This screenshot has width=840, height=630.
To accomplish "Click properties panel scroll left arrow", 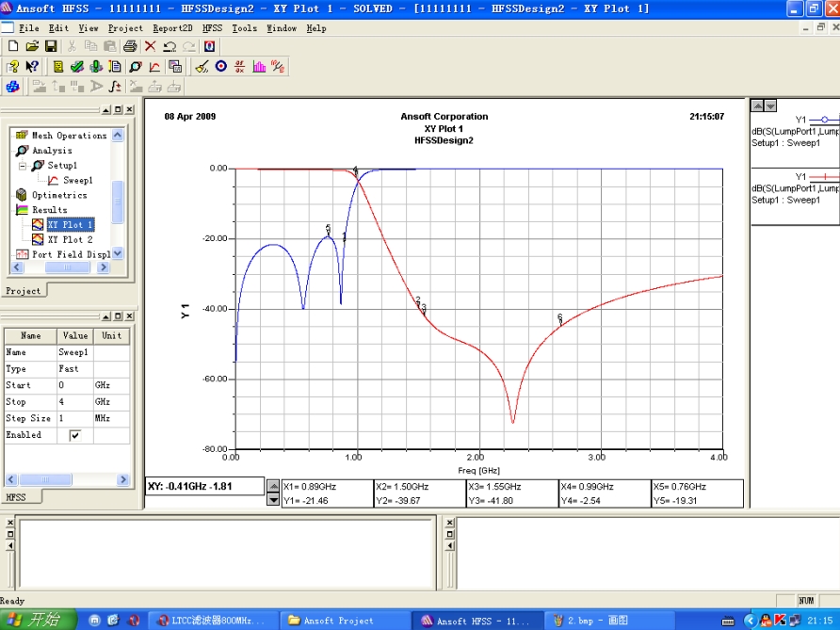I will click(x=11, y=479).
